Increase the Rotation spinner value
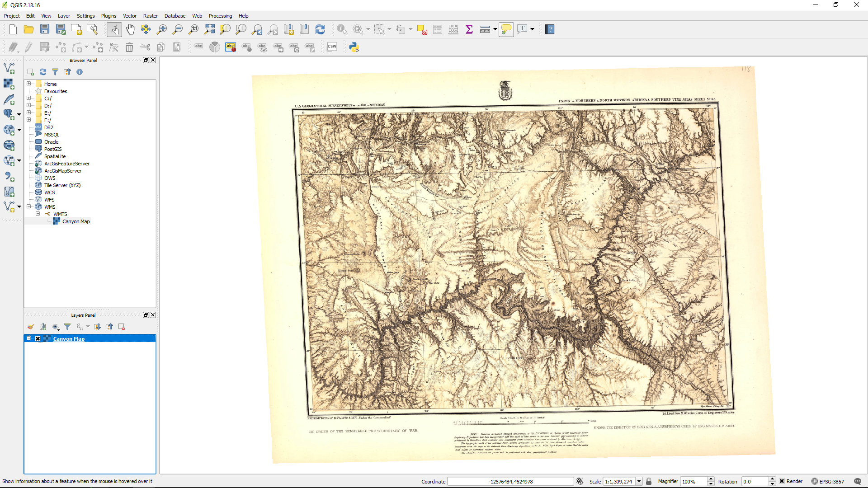The image size is (868, 488). [x=772, y=479]
